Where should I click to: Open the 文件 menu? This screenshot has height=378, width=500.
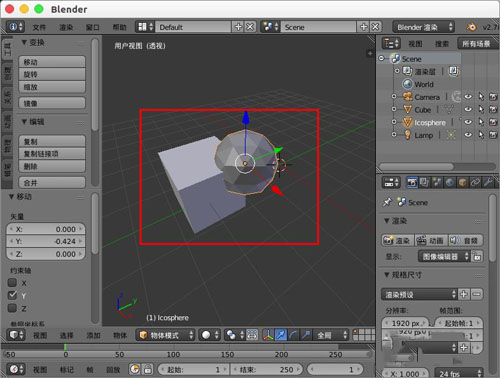tap(39, 27)
